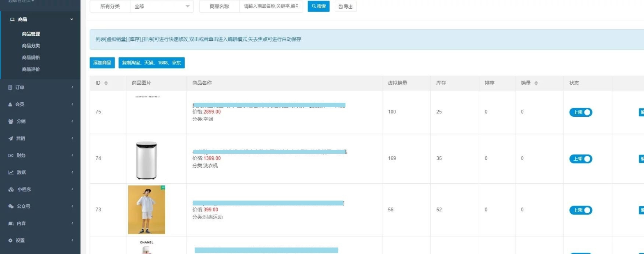This screenshot has width=644, height=254.
Task: Open 商品分类 submenu item
Action: click(31, 46)
